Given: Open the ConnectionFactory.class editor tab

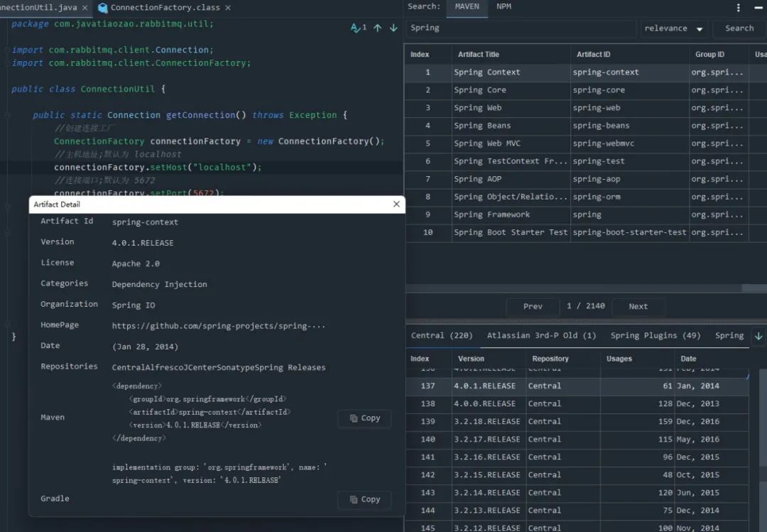Looking at the screenshot, I should pos(165,8).
